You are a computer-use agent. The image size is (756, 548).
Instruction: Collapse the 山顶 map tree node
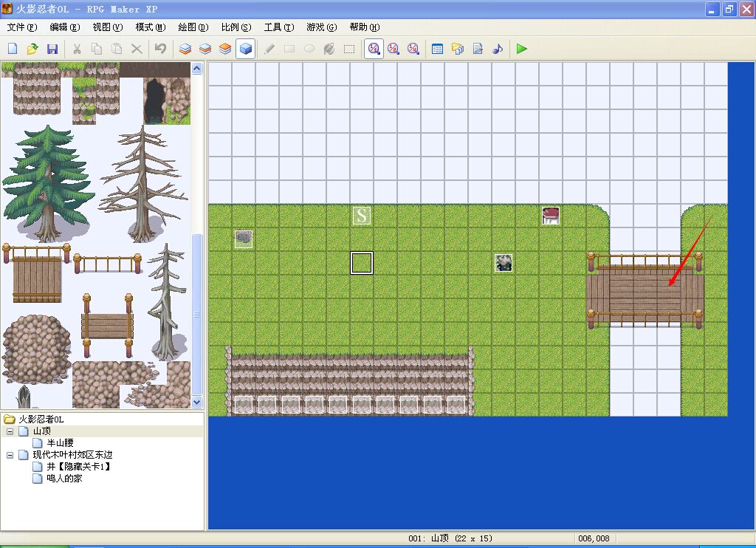[10, 431]
